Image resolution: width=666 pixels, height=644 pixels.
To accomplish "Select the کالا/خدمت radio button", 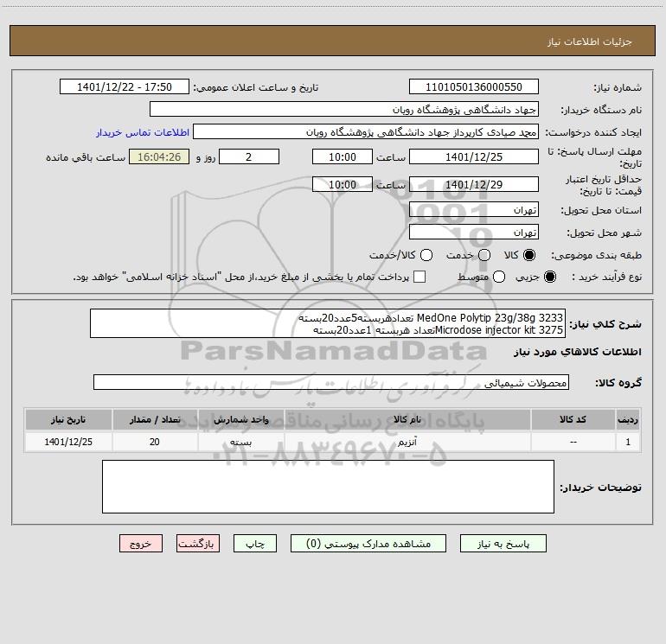I will coord(426,255).
